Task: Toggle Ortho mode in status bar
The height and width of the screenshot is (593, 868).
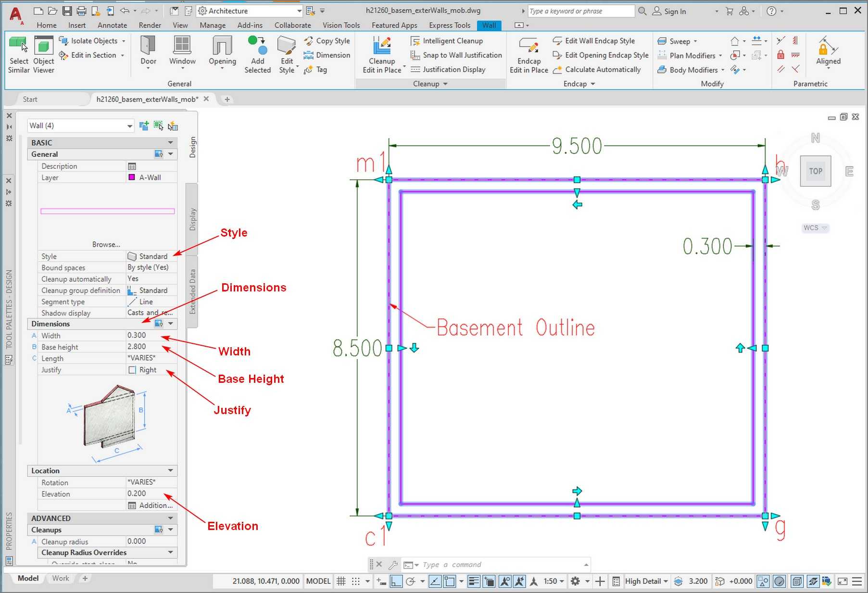Action: coord(396,581)
